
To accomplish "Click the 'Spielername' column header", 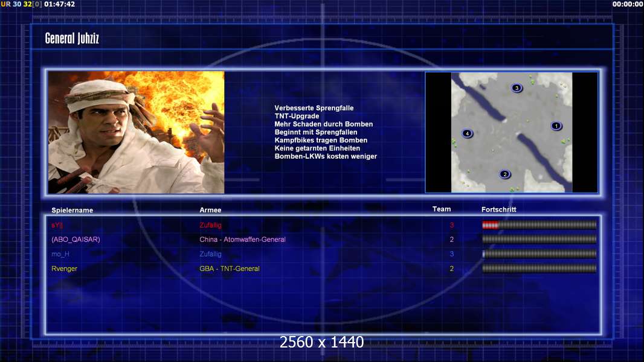I will [72, 211].
